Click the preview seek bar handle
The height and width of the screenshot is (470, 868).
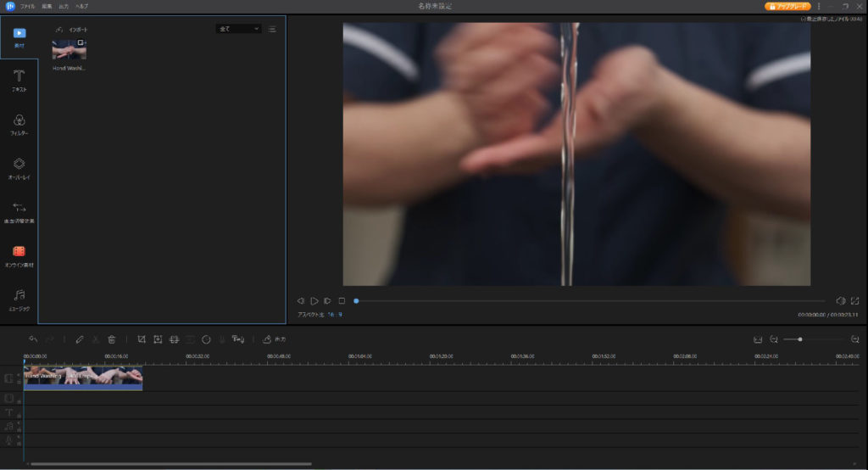(x=357, y=300)
